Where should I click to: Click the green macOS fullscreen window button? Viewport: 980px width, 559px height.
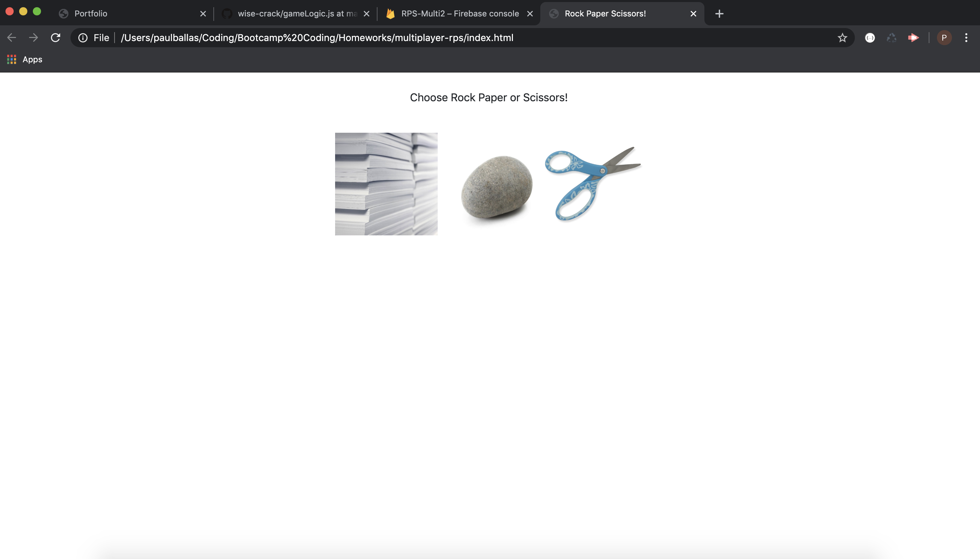point(37,12)
